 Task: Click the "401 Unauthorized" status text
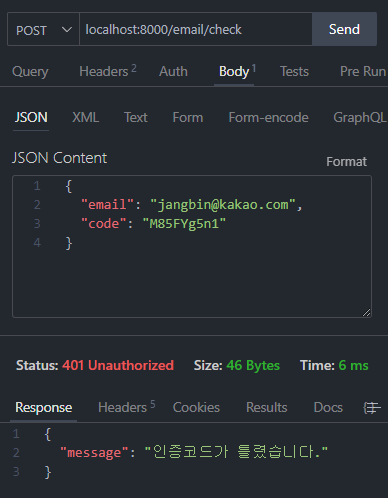pyautogui.click(x=118, y=365)
